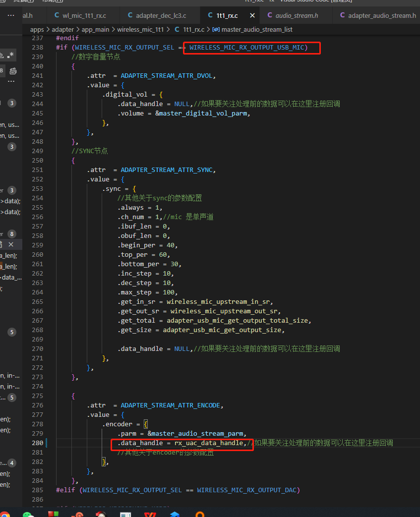Expand the adapter breadcrumb segment

point(62,29)
